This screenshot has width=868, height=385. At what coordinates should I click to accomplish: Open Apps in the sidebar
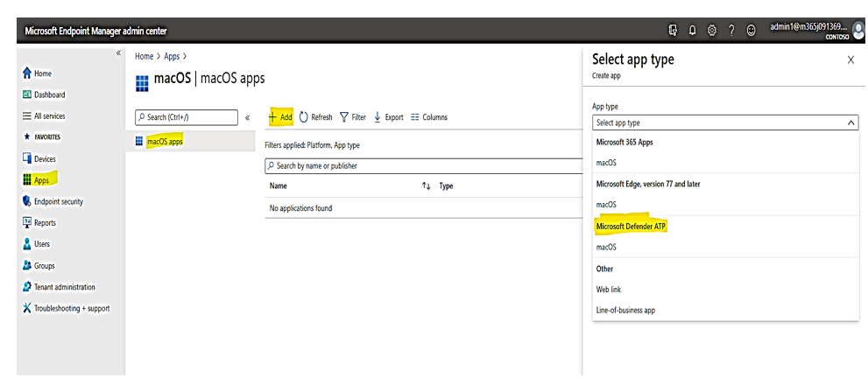click(36, 180)
